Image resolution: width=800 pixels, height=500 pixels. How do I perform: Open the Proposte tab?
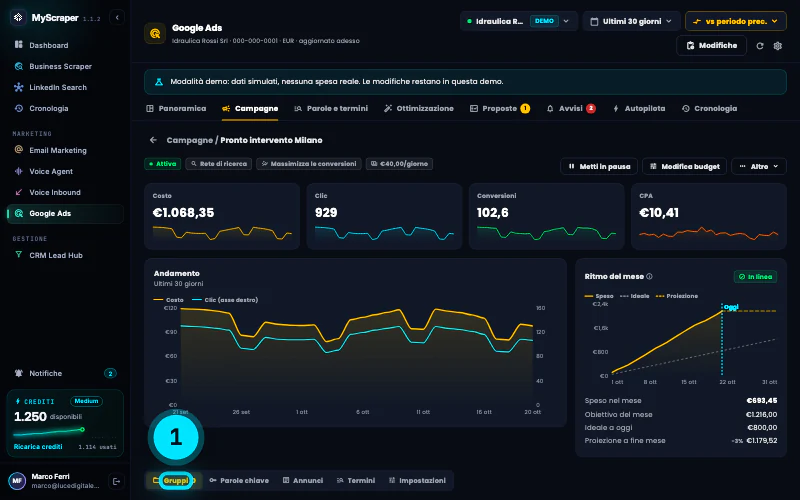click(x=499, y=108)
